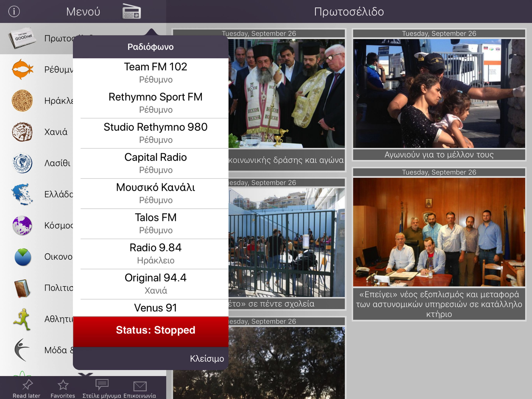Select the Sports runner icon

pyautogui.click(x=22, y=319)
